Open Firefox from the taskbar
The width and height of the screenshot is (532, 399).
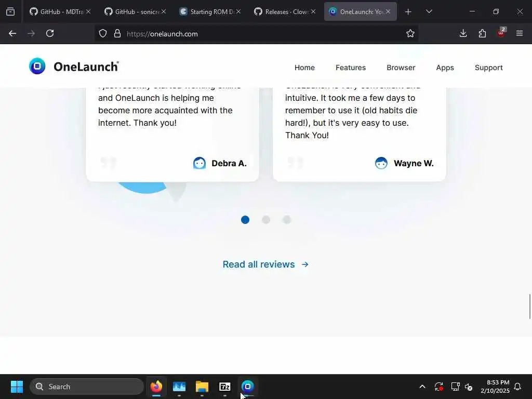click(156, 387)
